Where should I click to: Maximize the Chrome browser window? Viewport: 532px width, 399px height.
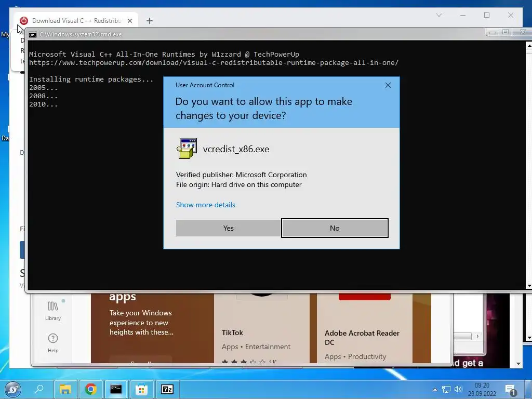point(486,15)
